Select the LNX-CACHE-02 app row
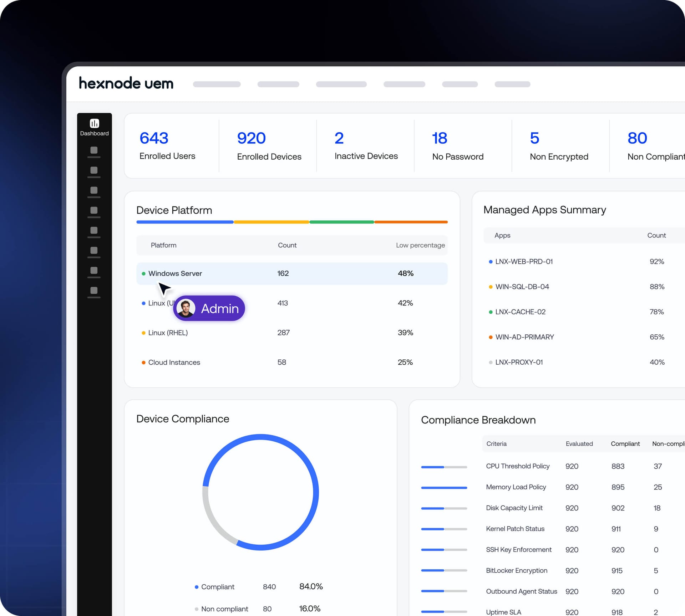This screenshot has width=685, height=616. (584, 312)
